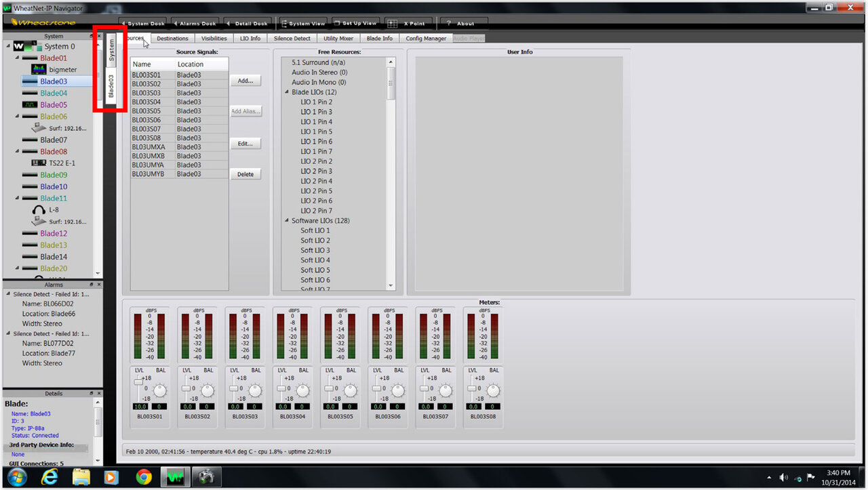This screenshot has width=868, height=490.
Task: Float the Alarms panel
Action: pos(91,285)
